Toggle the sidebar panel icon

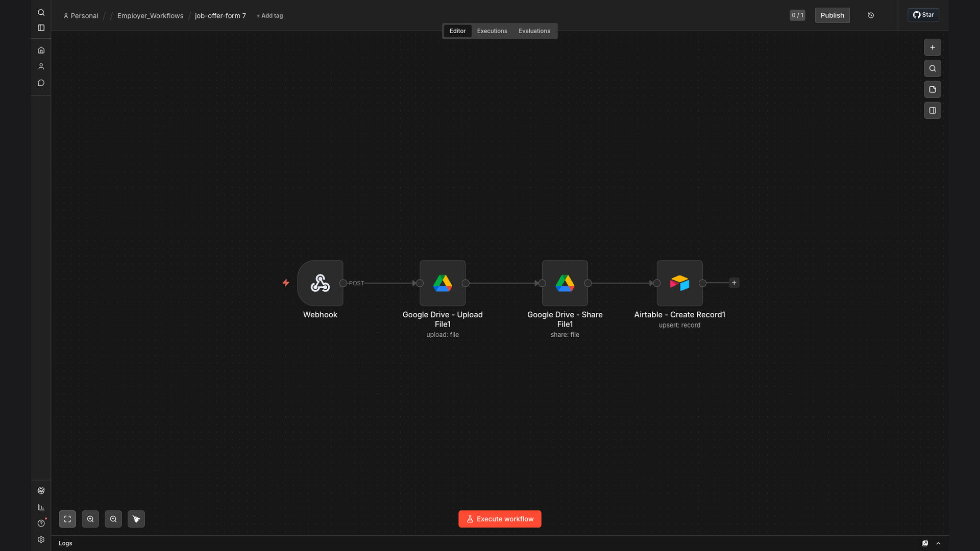point(41,28)
